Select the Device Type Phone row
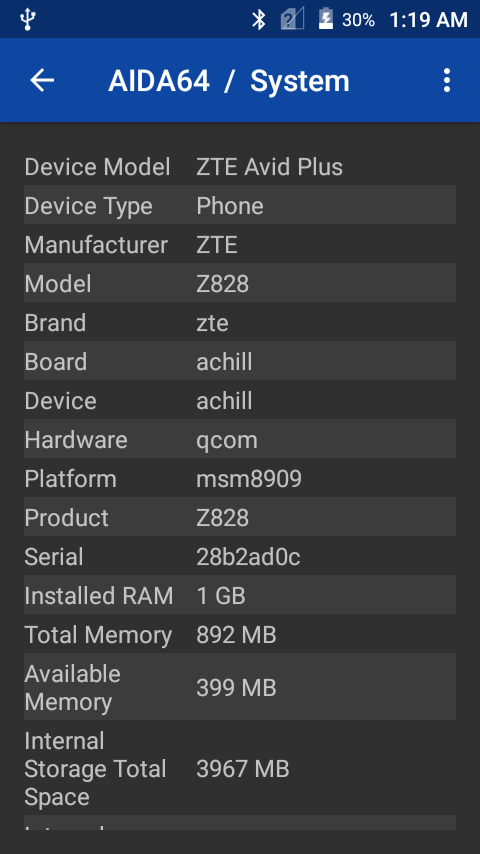Image resolution: width=480 pixels, height=854 pixels. coord(240,205)
